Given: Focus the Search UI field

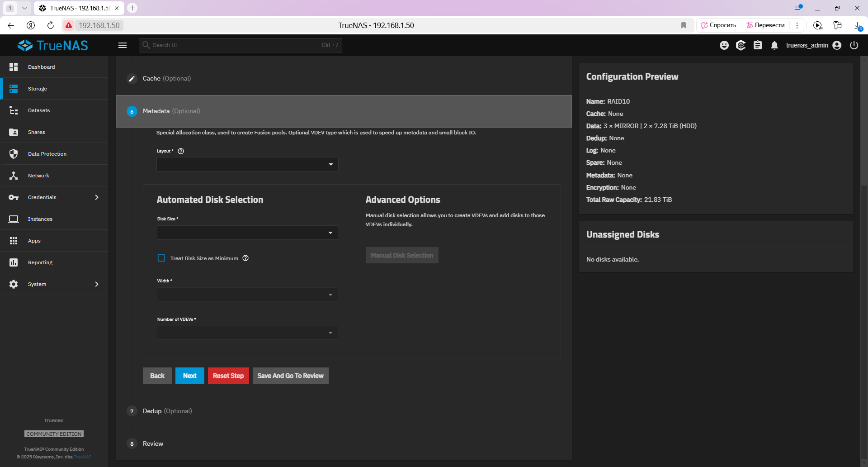Looking at the screenshot, I should pyautogui.click(x=241, y=45).
